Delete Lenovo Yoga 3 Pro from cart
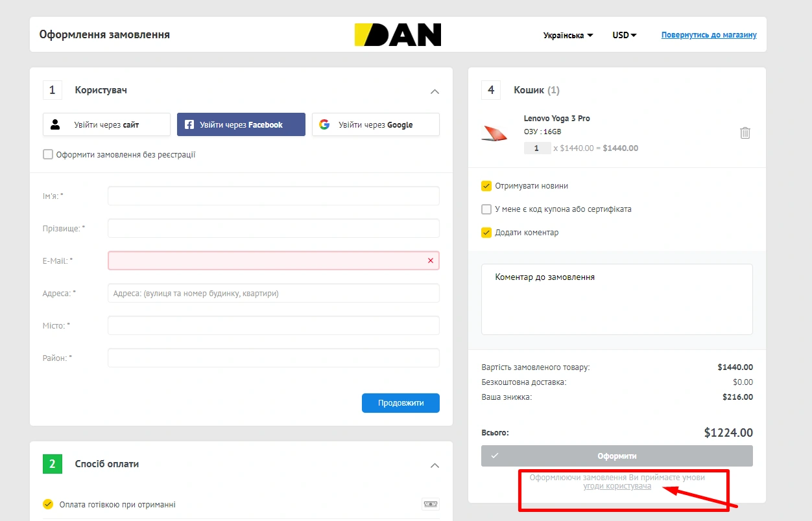812x521 pixels. 745,133
